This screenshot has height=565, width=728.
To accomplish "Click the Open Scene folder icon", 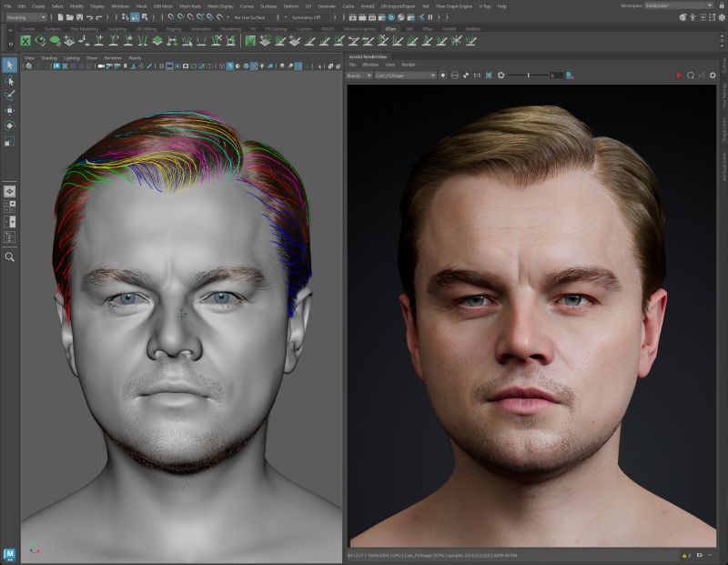I will [70, 17].
